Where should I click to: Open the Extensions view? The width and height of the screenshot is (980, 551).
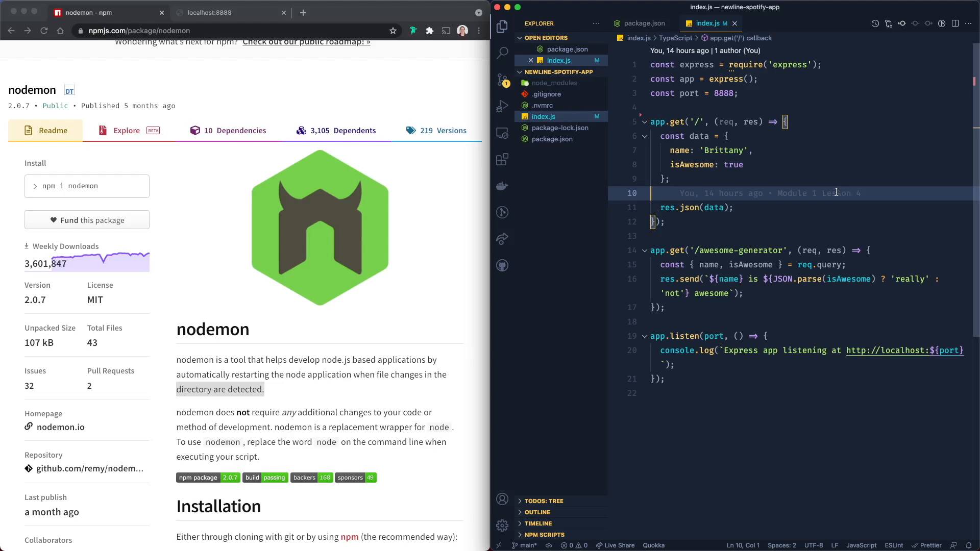pyautogui.click(x=502, y=159)
